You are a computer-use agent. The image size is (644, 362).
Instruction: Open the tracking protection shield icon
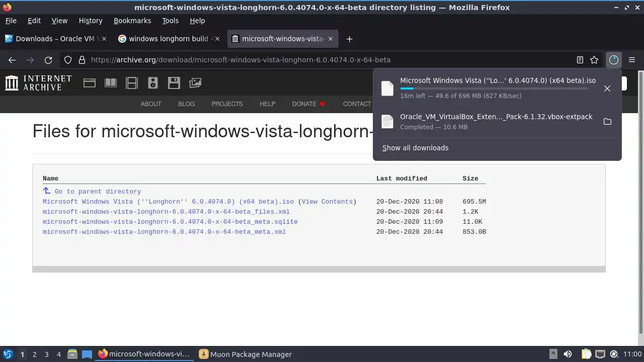coord(68,60)
